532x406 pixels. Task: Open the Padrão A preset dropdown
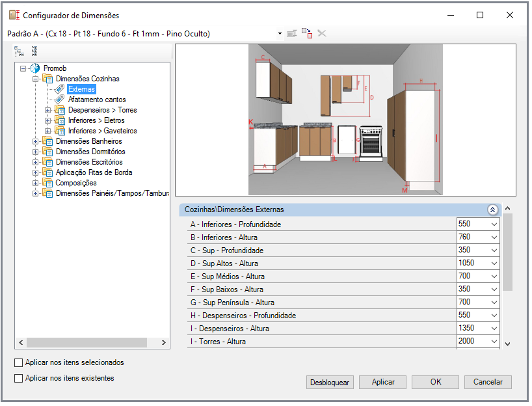(x=280, y=33)
